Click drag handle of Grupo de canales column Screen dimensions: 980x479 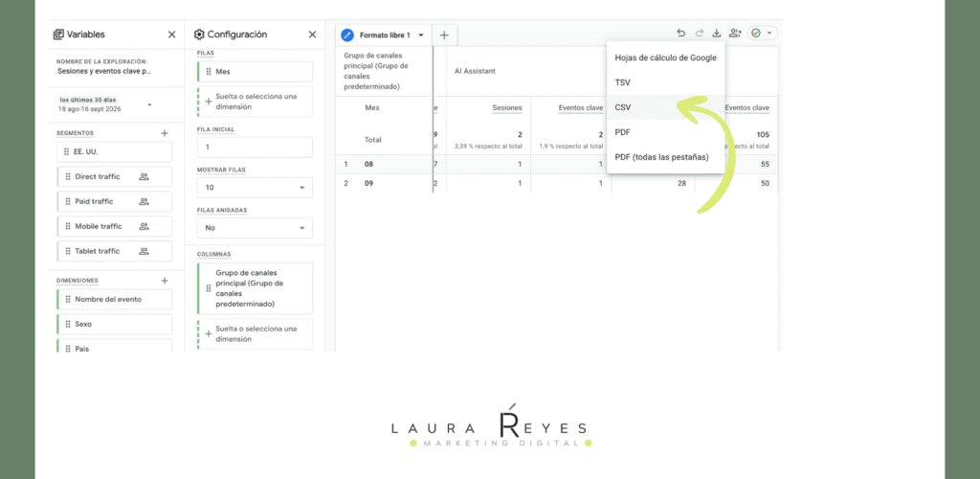pyautogui.click(x=209, y=288)
